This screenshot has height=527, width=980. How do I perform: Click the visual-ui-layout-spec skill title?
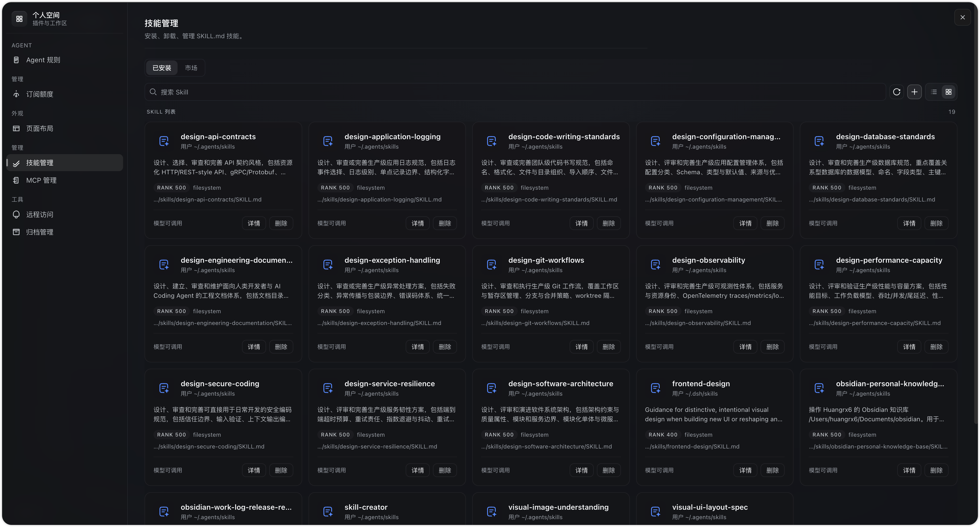pyautogui.click(x=709, y=508)
